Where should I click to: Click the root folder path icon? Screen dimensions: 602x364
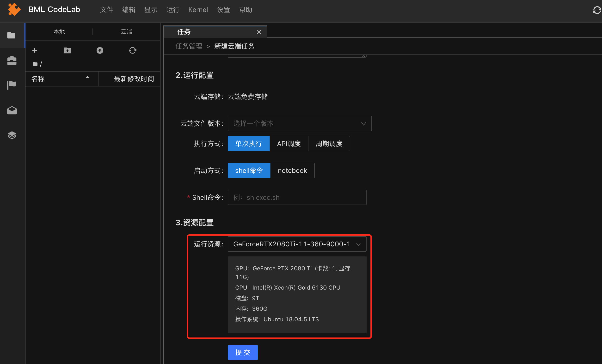tap(35, 64)
